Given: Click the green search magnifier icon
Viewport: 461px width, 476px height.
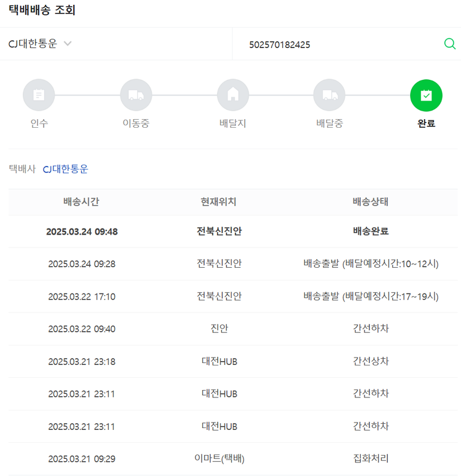Looking at the screenshot, I should pos(449,44).
